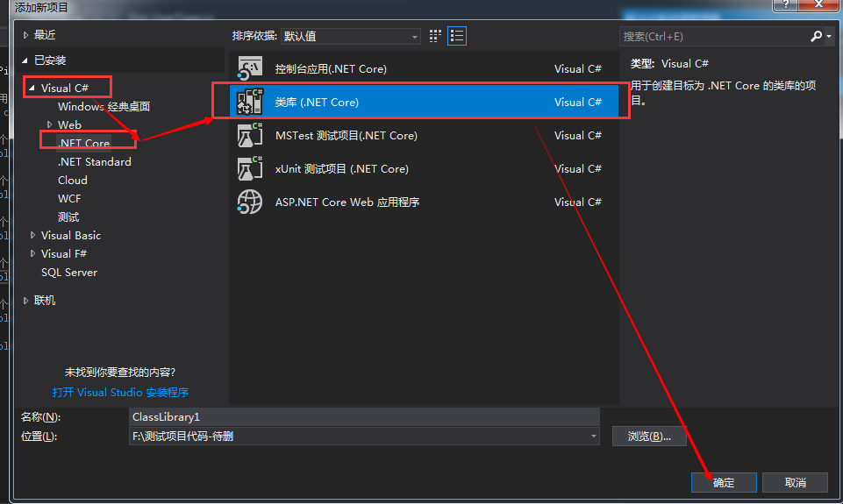Image resolution: width=843 pixels, height=504 pixels.
Task: Select the .NET Core category
Action: coord(84,143)
